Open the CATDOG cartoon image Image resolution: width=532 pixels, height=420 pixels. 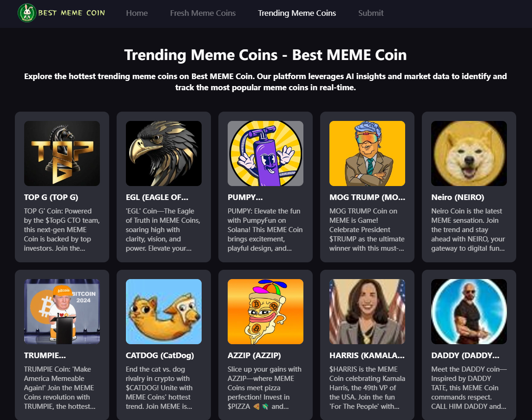coord(164,312)
